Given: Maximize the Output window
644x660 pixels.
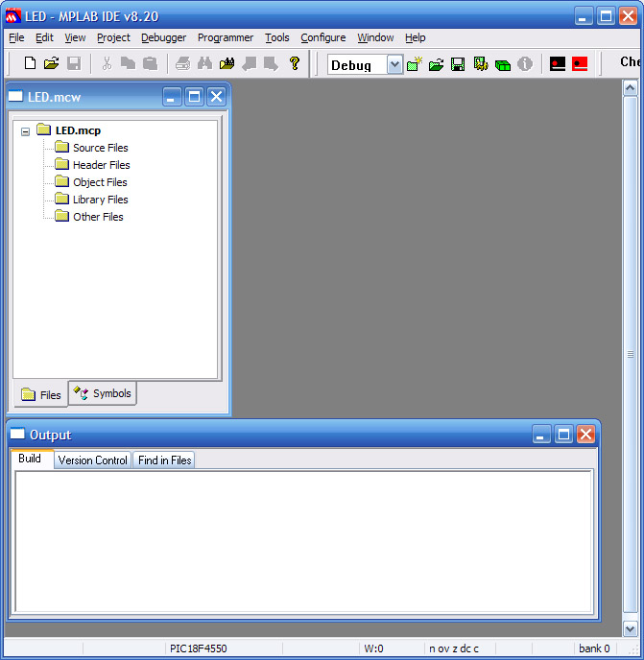Looking at the screenshot, I should coord(563,435).
